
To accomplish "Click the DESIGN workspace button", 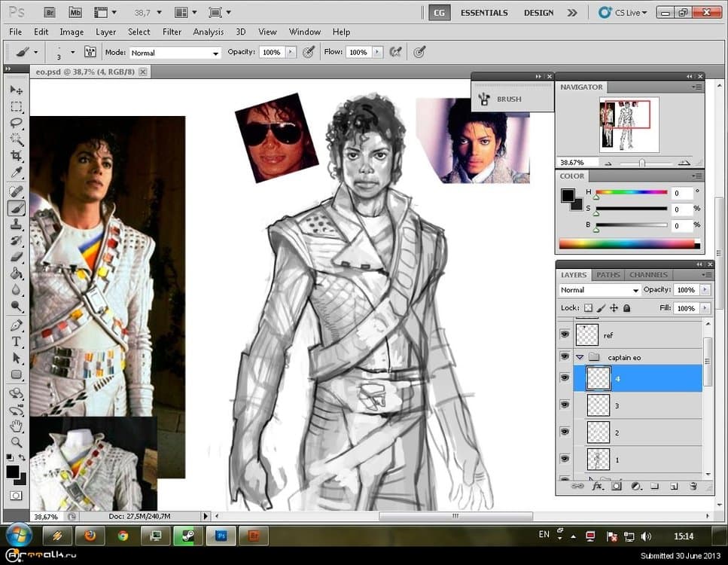I will pyautogui.click(x=538, y=13).
